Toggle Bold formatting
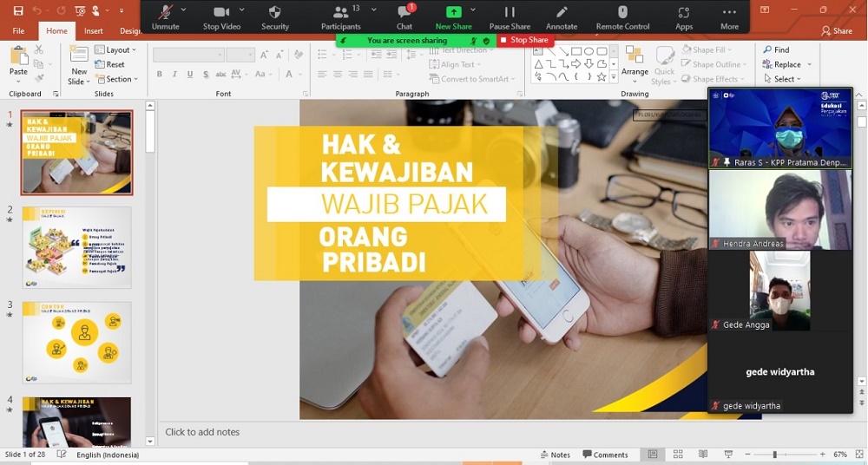This screenshot has width=868, height=465. click(160, 75)
